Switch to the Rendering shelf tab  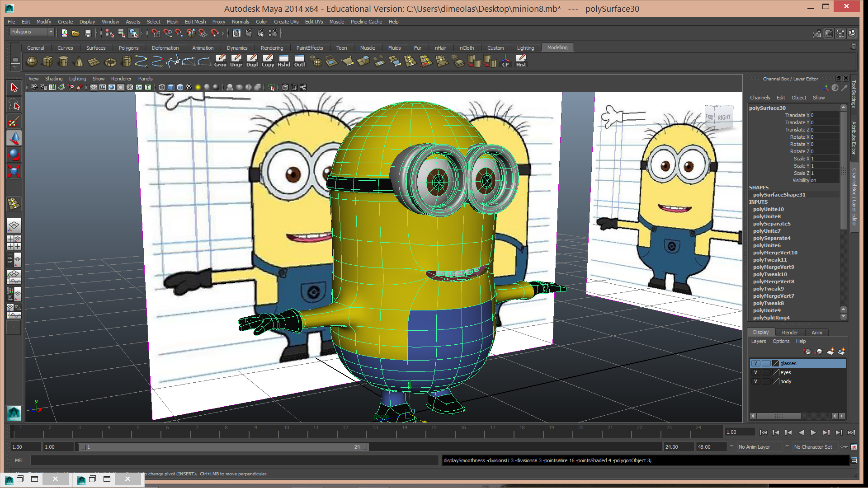pos(272,48)
